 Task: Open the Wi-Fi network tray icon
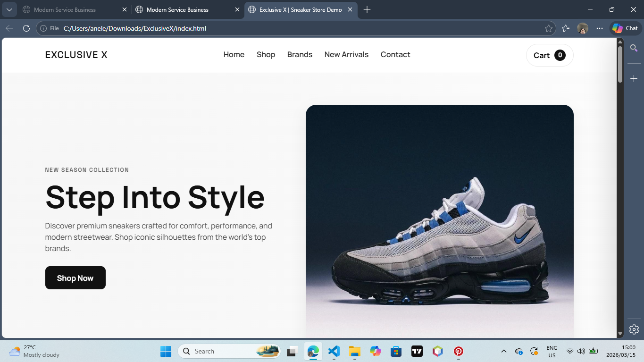click(x=570, y=351)
